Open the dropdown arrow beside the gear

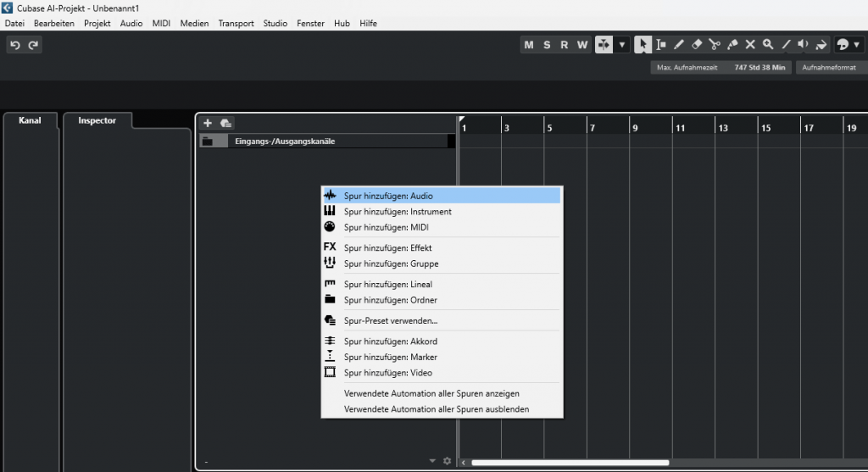click(433, 461)
